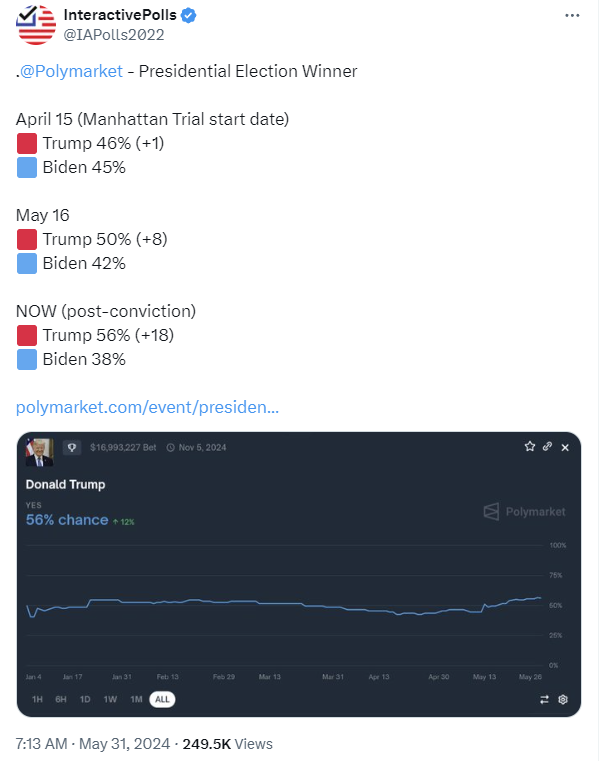Choose the 1M time range
Viewport: 604px width, 761px height.
click(x=136, y=699)
